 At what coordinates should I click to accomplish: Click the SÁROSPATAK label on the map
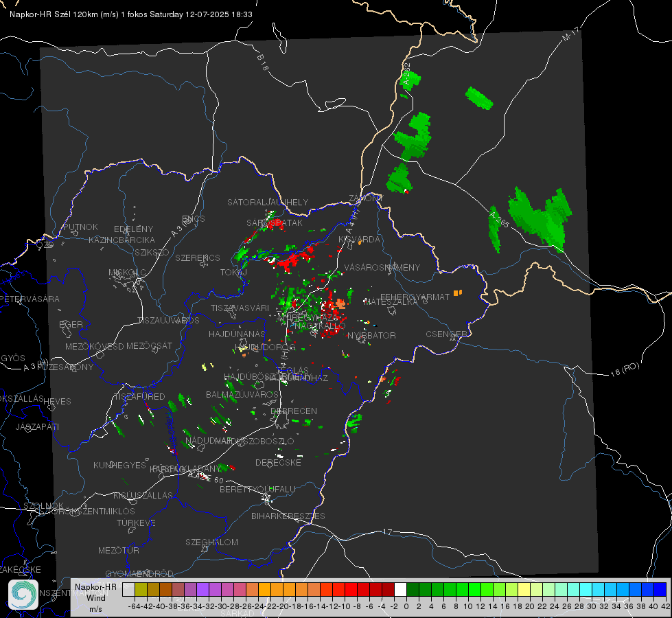tap(275, 222)
